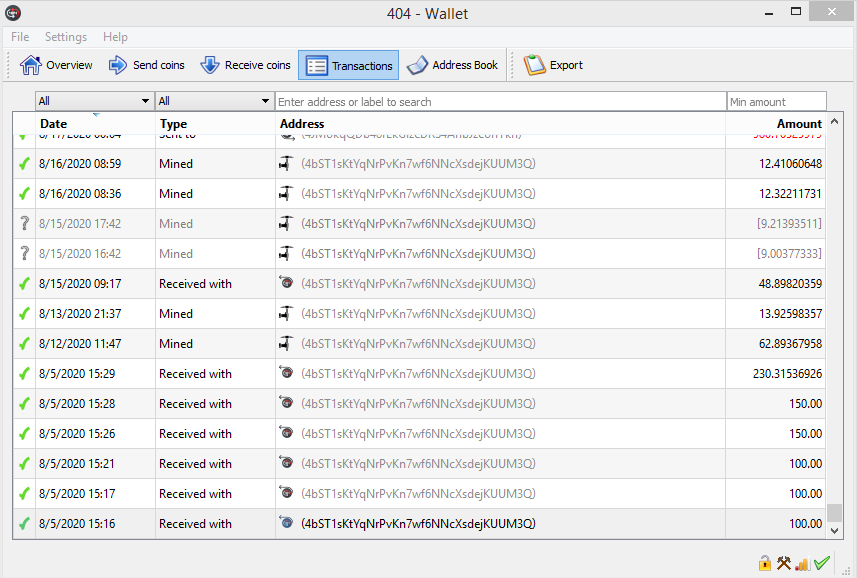Click mined icon in 8/12/2020 11:47 row
857x578 pixels.
coord(286,344)
